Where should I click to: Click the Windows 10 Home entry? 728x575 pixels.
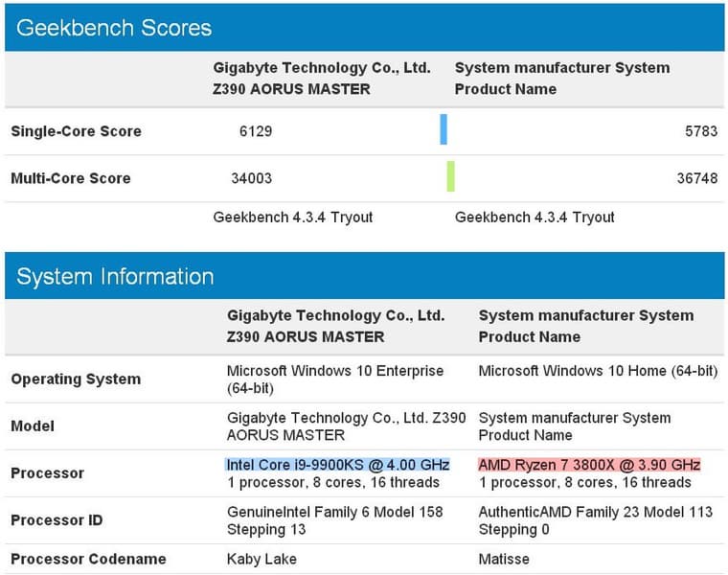(x=598, y=371)
